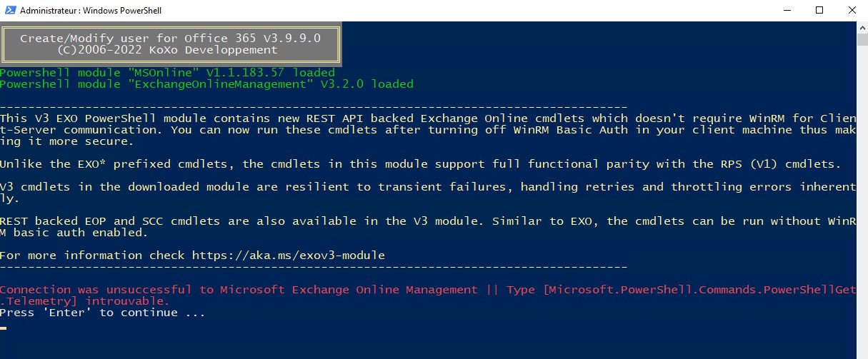This screenshot has width=868, height=359.
Task: Click the 'Create/Modify user for Office 365' banner
Action: click(170, 39)
